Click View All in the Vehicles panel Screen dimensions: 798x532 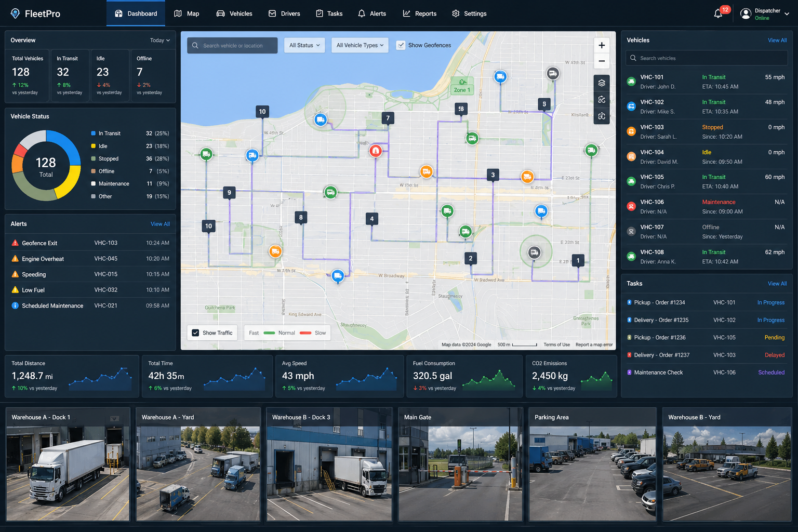pos(777,40)
